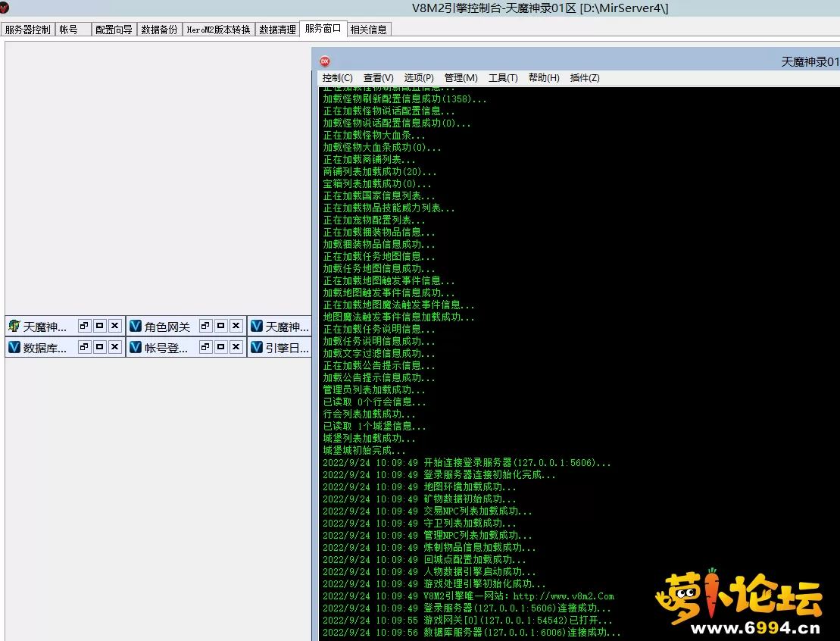The height and width of the screenshot is (641, 840).
Task: Click the 引擎日... minimized window title
Action: [288, 348]
